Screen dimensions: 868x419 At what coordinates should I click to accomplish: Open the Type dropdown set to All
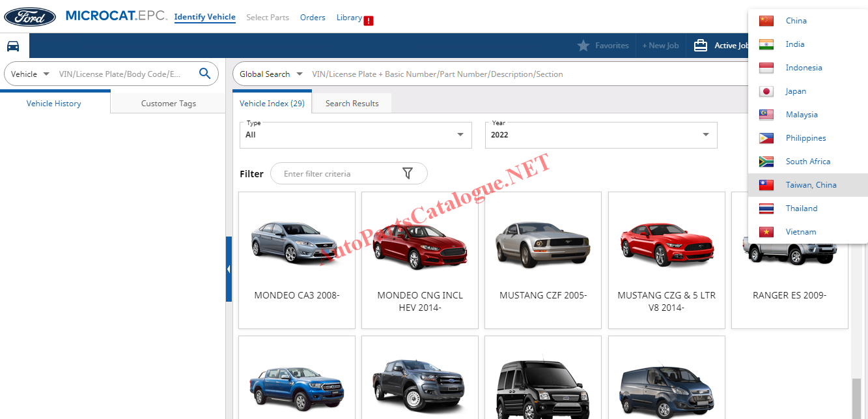point(356,135)
